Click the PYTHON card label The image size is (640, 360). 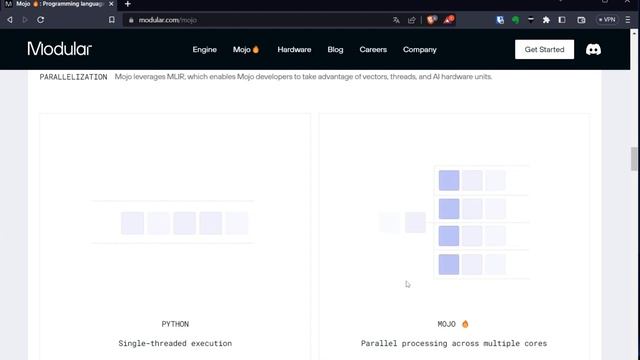tap(175, 324)
